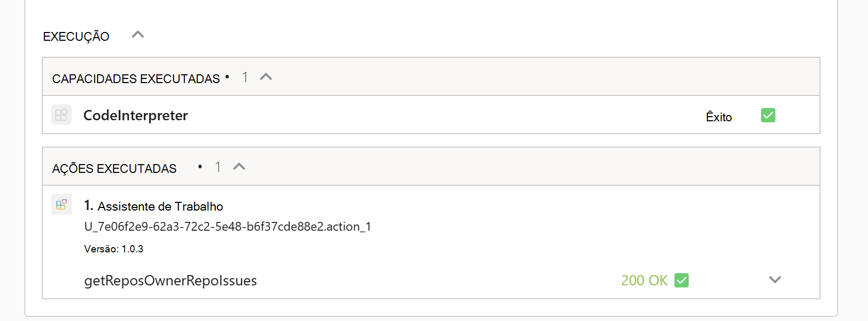Click the count beside AÇÕES EXECUTADAS
This screenshot has height=321, width=868.
(x=218, y=167)
